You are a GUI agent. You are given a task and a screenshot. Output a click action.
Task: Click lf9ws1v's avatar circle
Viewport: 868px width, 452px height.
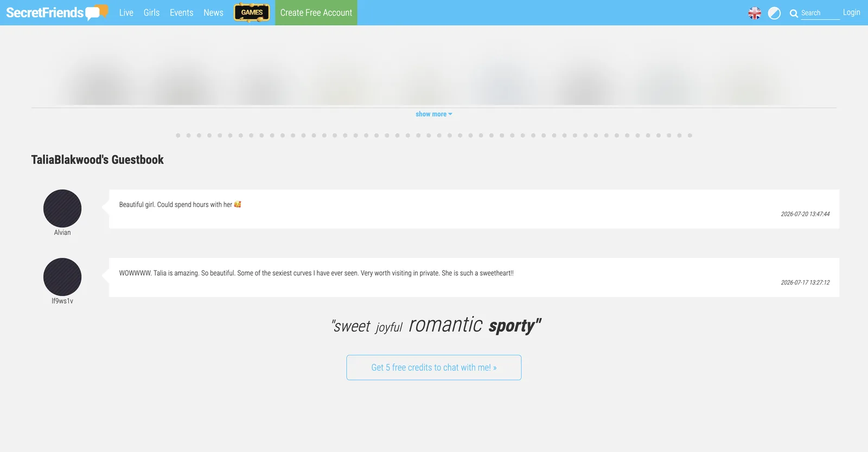pyautogui.click(x=62, y=277)
